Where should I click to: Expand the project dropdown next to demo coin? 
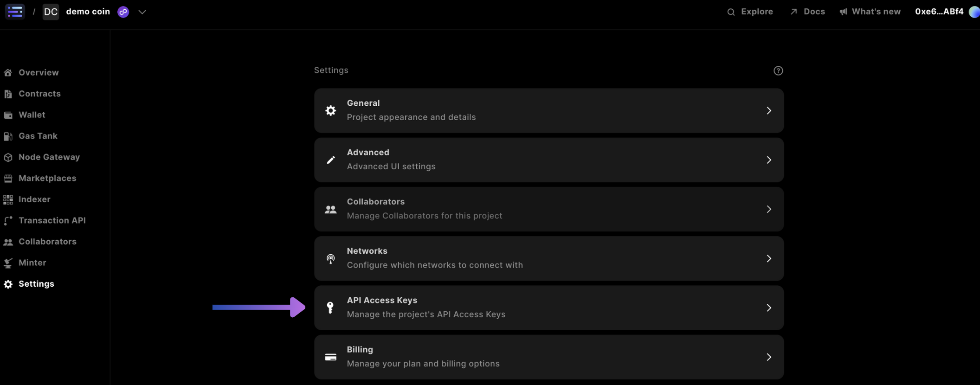tap(142, 12)
